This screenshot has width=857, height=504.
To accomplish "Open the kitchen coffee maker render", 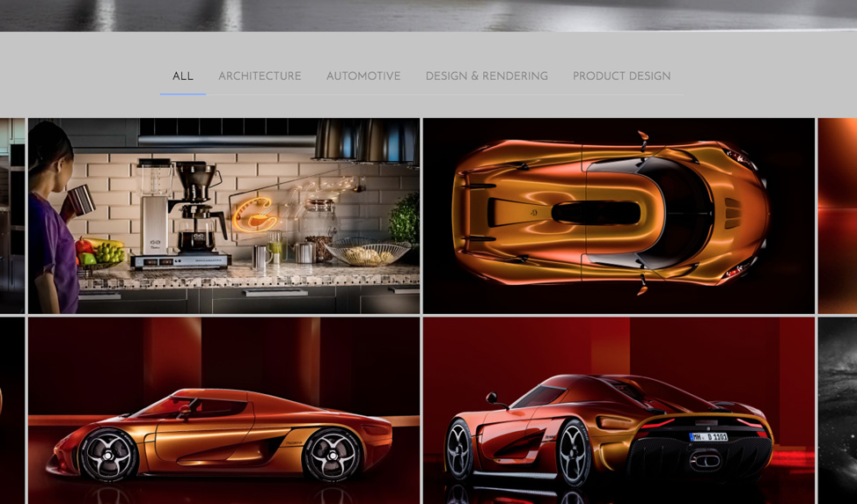I will click(224, 215).
